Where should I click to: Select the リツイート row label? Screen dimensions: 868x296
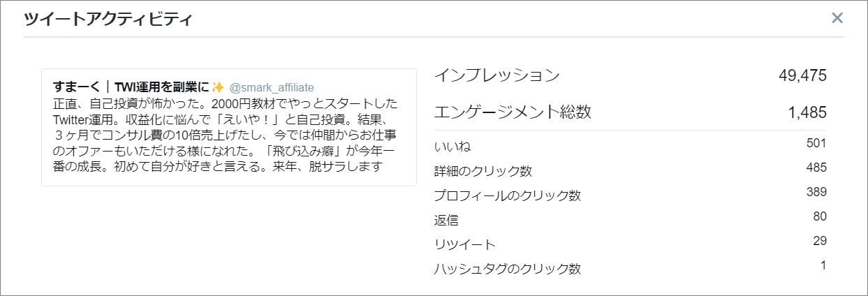(465, 244)
